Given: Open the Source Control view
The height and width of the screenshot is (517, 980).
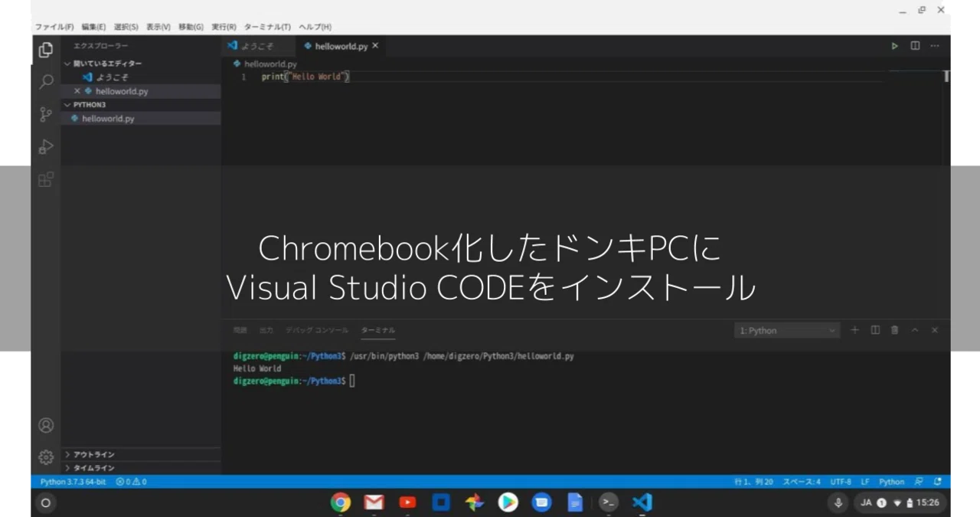Looking at the screenshot, I should tap(46, 115).
